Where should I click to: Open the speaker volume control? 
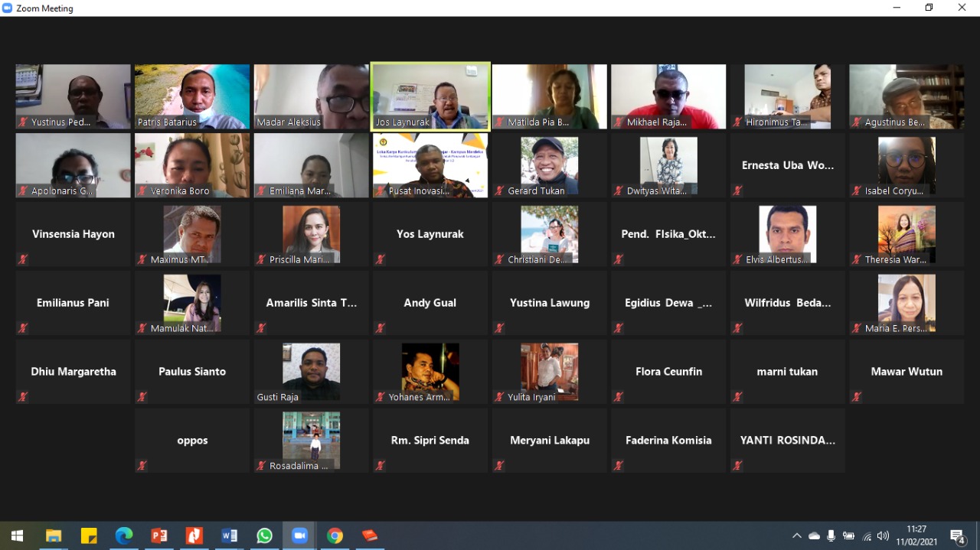883,536
